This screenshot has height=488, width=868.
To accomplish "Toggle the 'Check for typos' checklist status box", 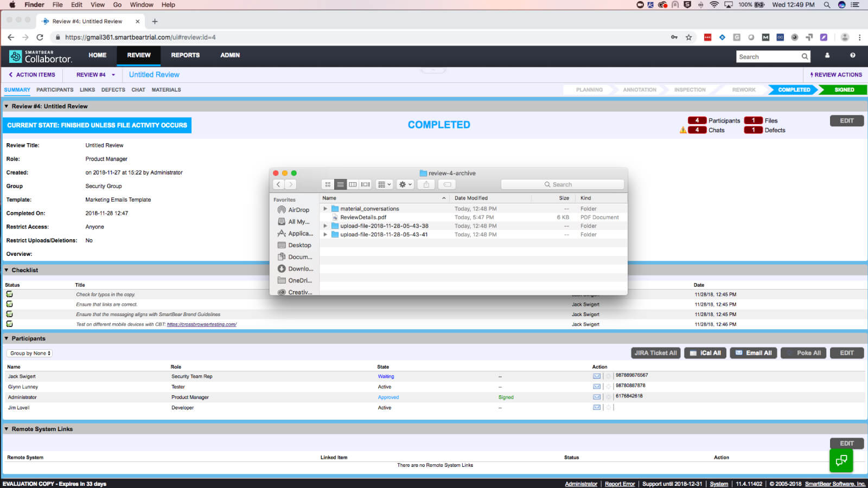I will [x=9, y=294].
